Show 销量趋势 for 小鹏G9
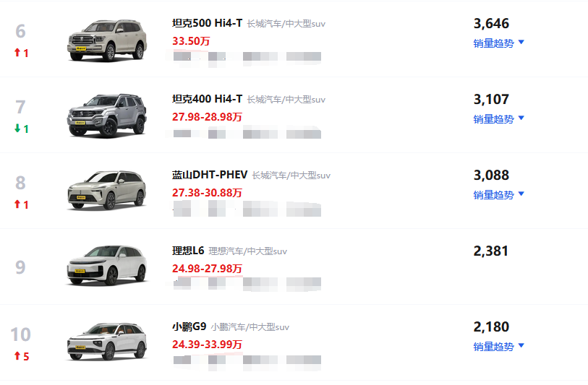 [498, 347]
